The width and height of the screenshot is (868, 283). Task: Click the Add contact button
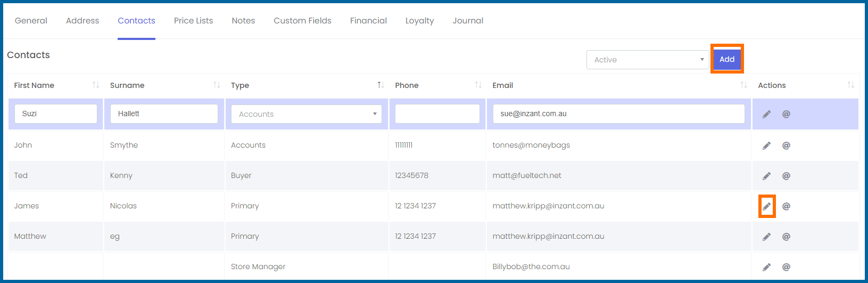727,59
